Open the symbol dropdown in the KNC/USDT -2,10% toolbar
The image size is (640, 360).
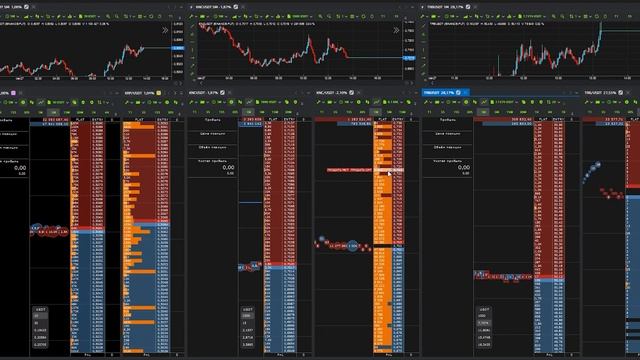pyautogui.click(x=392, y=102)
